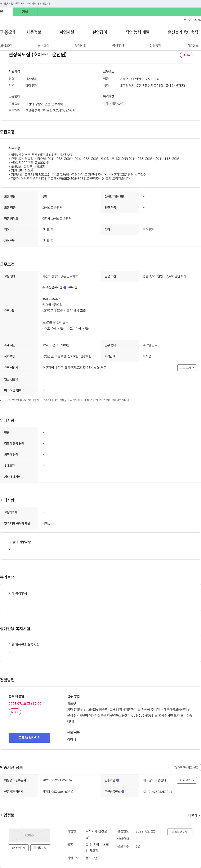Click the D-14 badge under 접수 마감일
201x868 pixels.
(x=14, y=712)
